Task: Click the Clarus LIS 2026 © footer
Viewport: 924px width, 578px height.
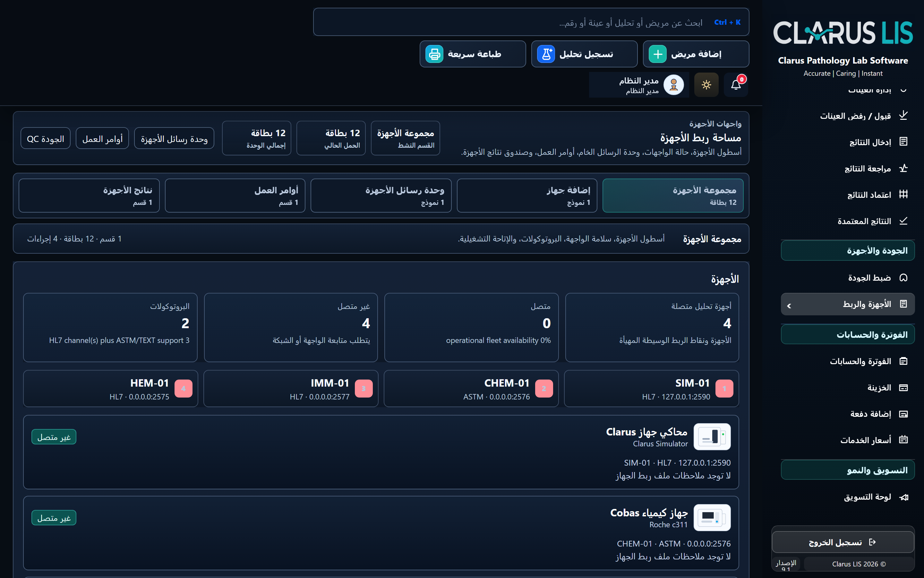Action: [x=859, y=564]
